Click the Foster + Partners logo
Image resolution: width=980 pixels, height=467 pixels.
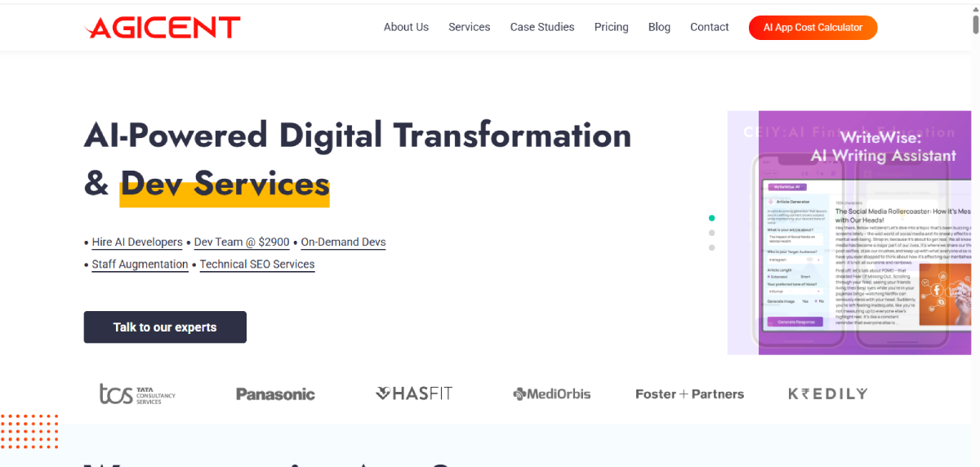pyautogui.click(x=690, y=394)
